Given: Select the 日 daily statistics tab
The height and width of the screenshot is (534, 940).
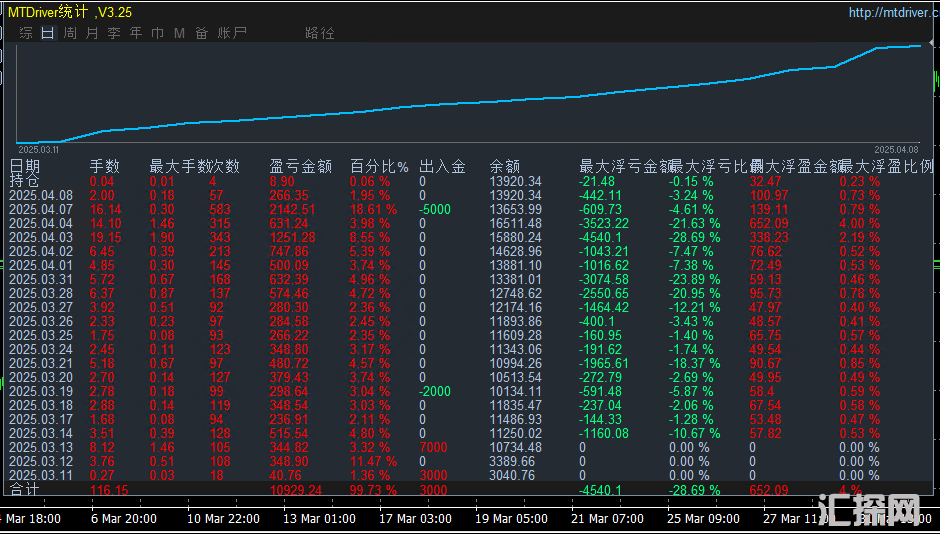Looking at the screenshot, I should (x=48, y=33).
